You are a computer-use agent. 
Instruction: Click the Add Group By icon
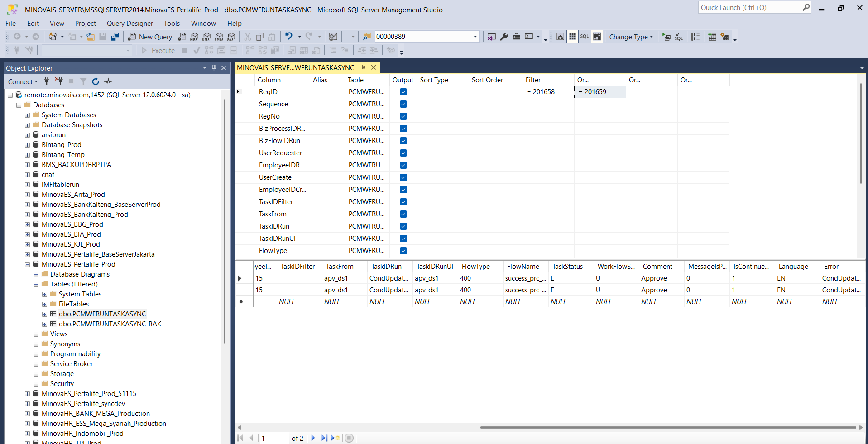point(695,37)
